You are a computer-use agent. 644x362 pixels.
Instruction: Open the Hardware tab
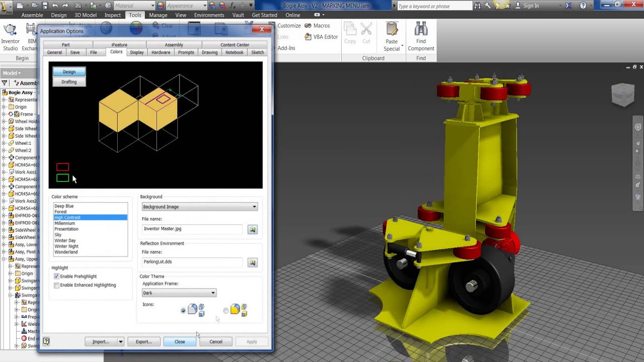[160, 52]
